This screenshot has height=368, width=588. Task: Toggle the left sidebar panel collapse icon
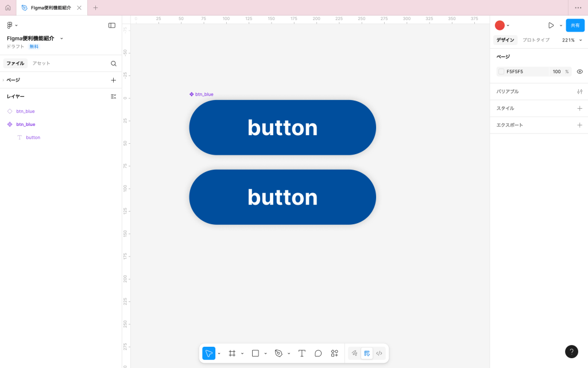pos(112,25)
